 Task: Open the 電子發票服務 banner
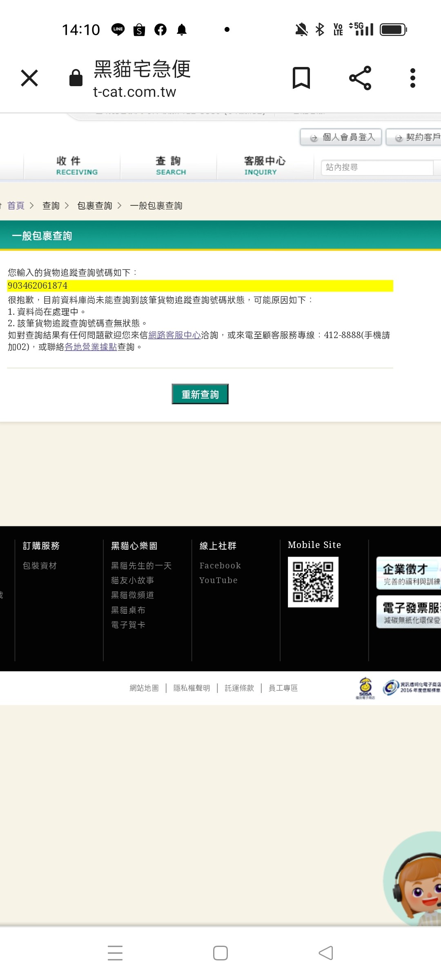[x=409, y=612]
